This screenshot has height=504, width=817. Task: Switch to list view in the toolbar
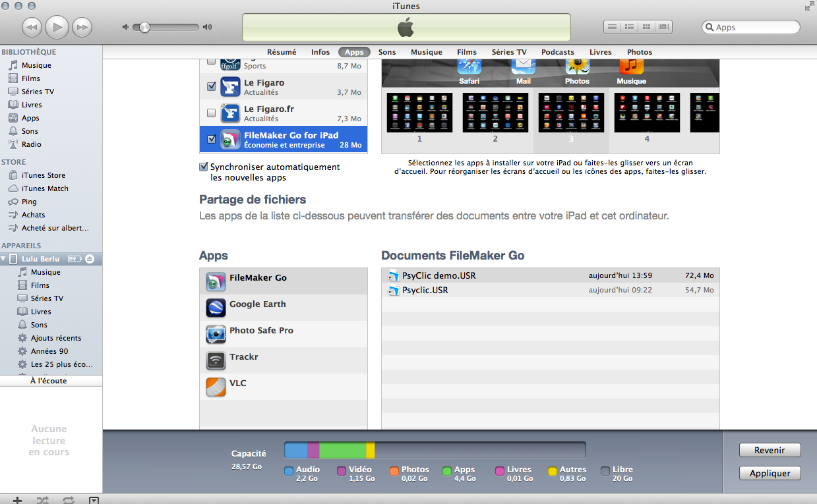tap(613, 27)
